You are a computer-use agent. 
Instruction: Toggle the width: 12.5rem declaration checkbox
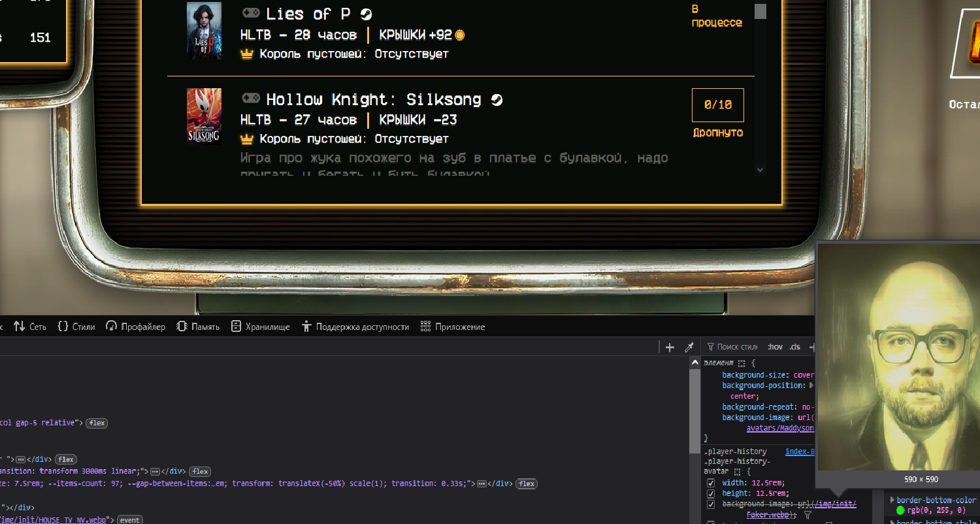click(x=711, y=483)
